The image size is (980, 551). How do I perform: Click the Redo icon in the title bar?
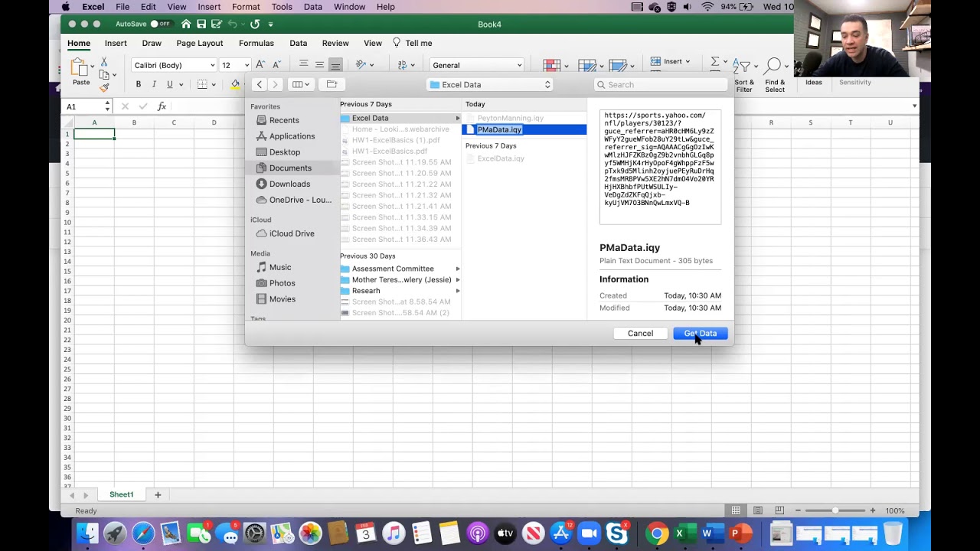pyautogui.click(x=255, y=24)
